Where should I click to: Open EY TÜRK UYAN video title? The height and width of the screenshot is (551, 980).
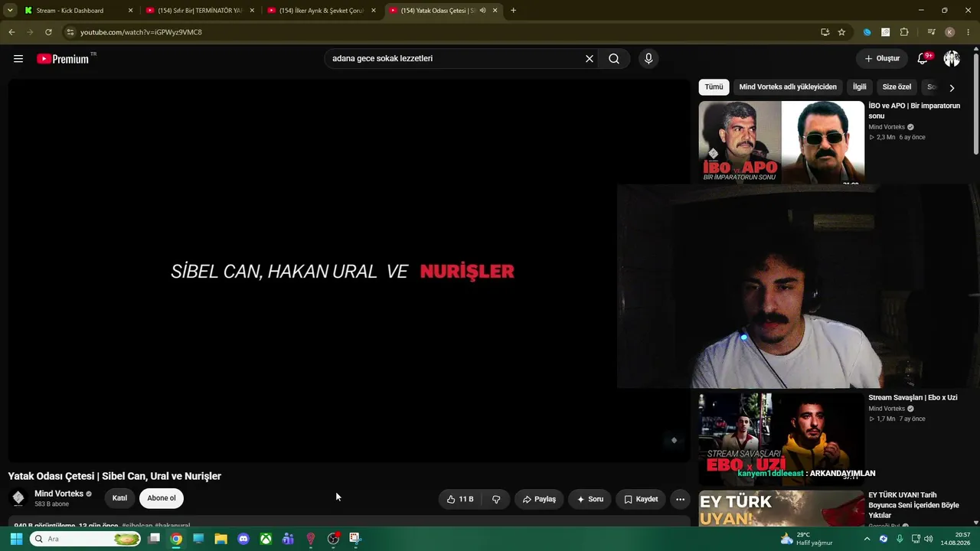pos(913,505)
